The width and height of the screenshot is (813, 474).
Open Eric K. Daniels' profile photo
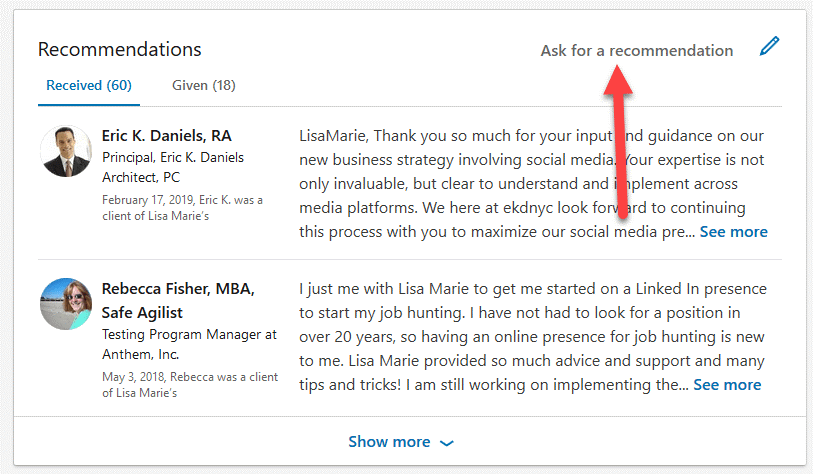click(66, 151)
